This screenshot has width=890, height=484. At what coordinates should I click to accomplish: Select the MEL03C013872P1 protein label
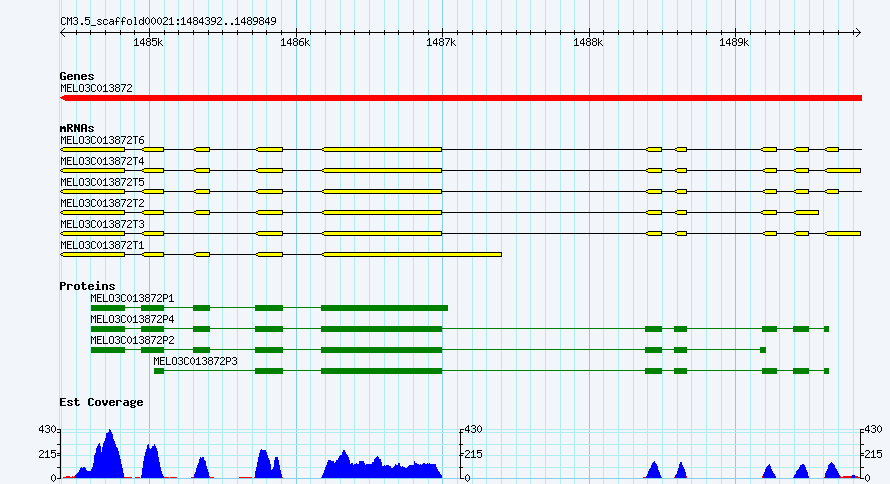[132, 298]
